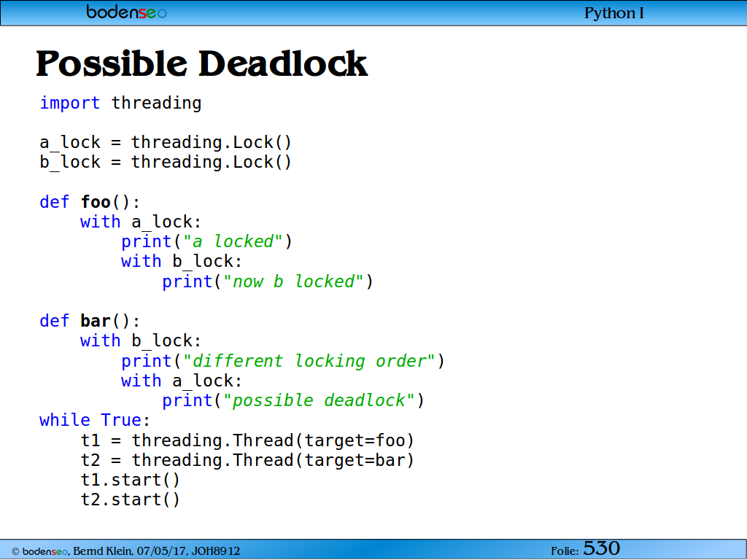Click the print("now b locked") line

(x=267, y=281)
